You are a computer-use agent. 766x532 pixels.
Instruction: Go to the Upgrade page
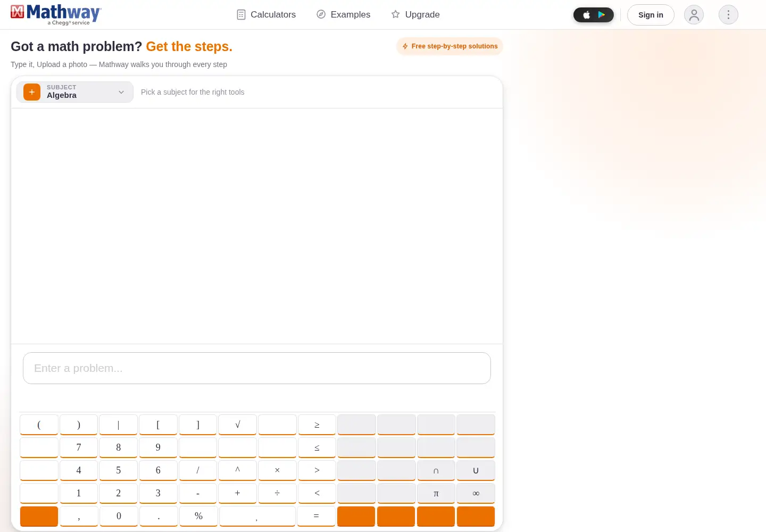coord(415,14)
